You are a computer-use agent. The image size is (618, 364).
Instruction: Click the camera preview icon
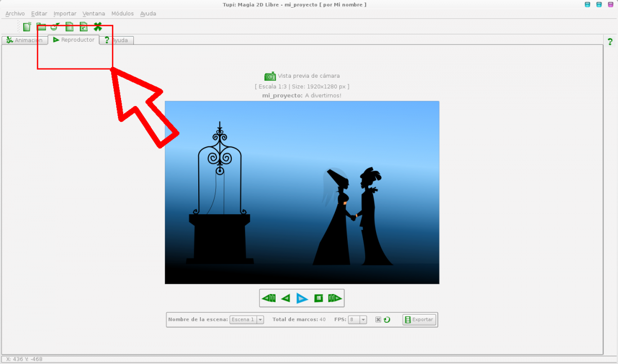270,76
